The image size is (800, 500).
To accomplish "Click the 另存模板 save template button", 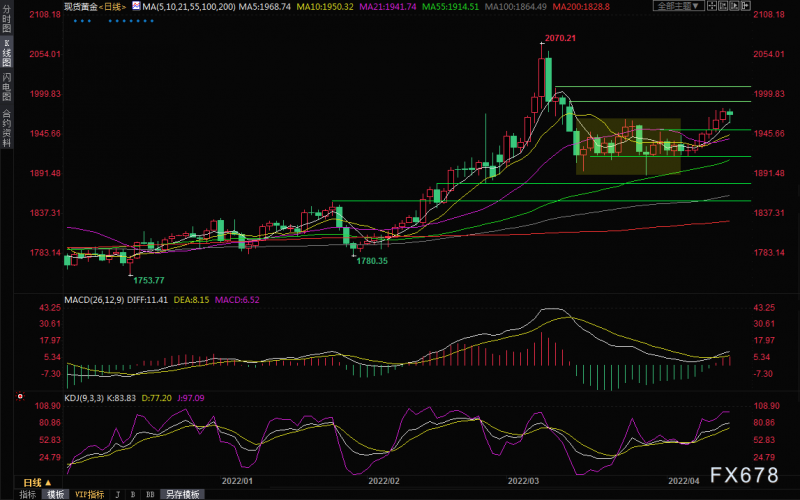I will [x=183, y=494].
